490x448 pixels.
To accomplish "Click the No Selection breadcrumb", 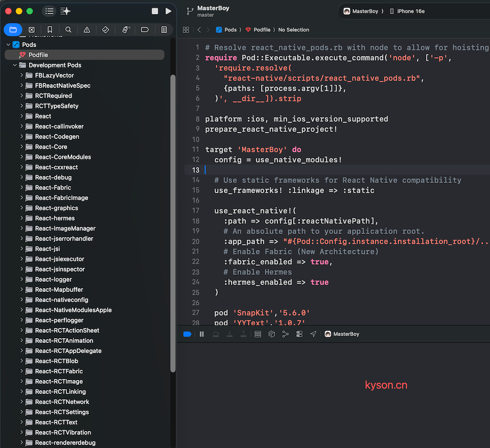I will [x=293, y=30].
